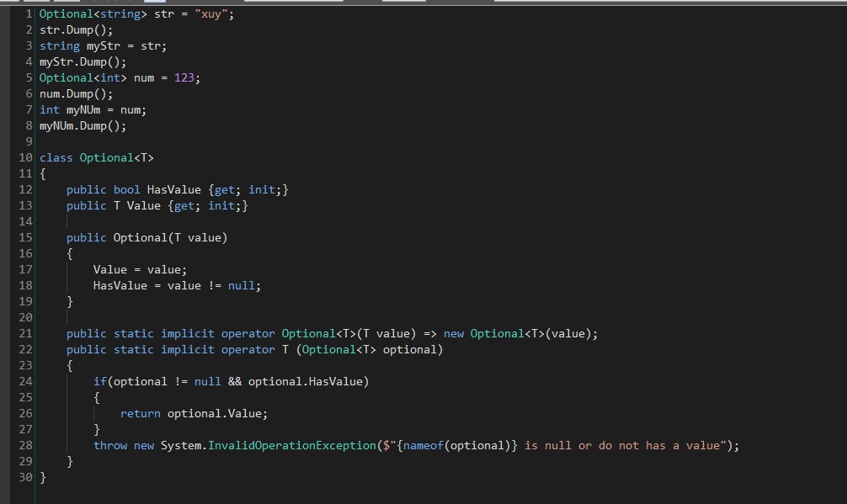Click optional.Value on line 26
Screen dimensions: 847x504
click(215, 413)
